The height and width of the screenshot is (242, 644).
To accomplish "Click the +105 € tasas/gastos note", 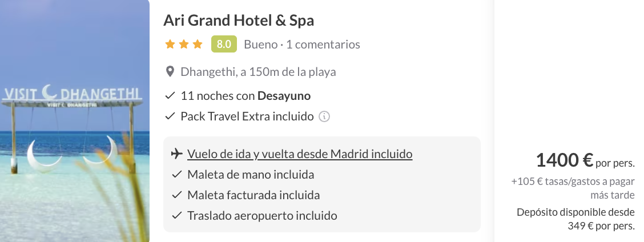I will [573, 188].
